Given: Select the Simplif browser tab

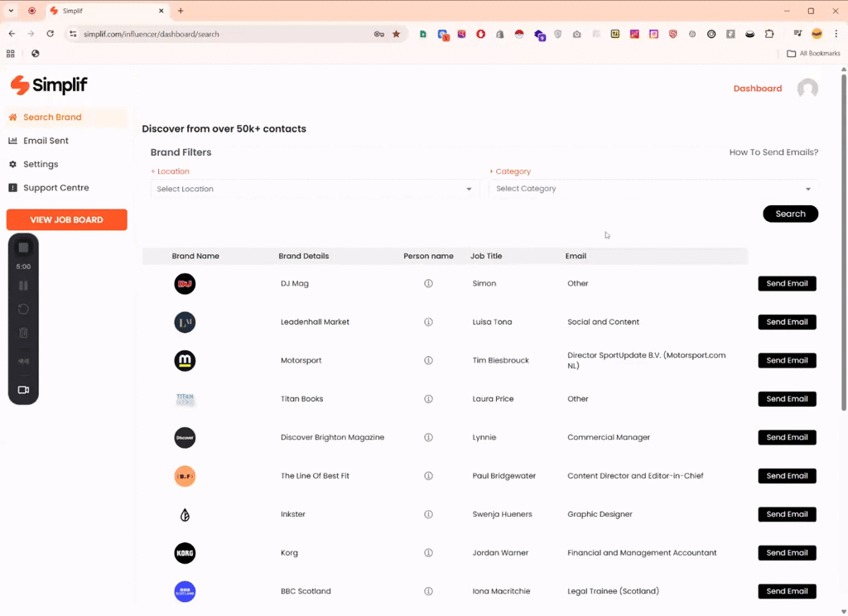Looking at the screenshot, I should tap(106, 11).
